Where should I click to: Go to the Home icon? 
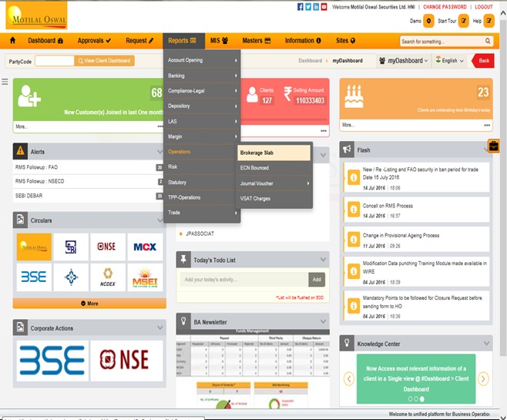12,40
